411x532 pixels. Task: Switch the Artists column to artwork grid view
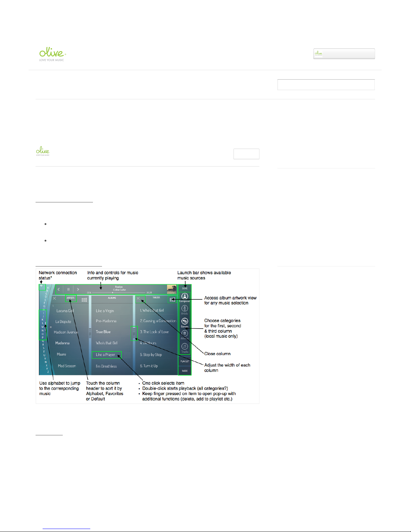(84, 299)
